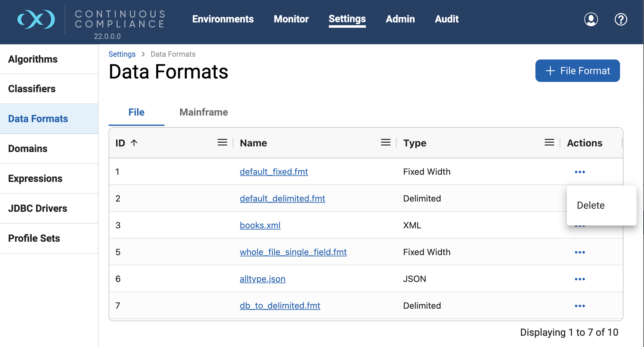The height and width of the screenshot is (347, 644).
Task: Open the books.xml format link
Action: [260, 225]
